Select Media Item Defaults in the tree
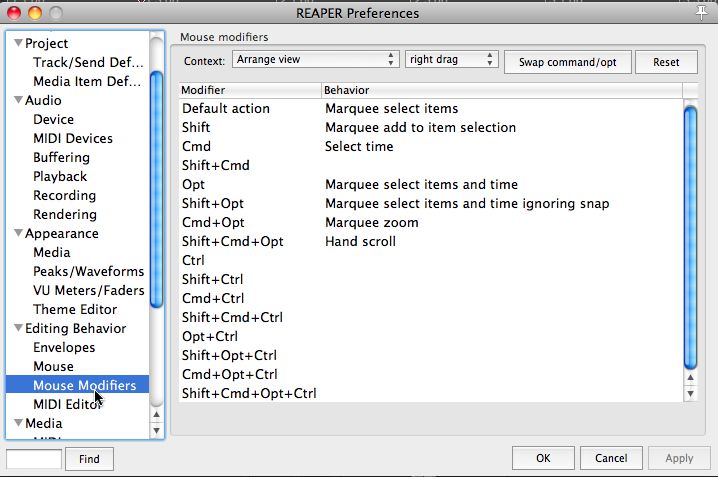 [x=87, y=81]
